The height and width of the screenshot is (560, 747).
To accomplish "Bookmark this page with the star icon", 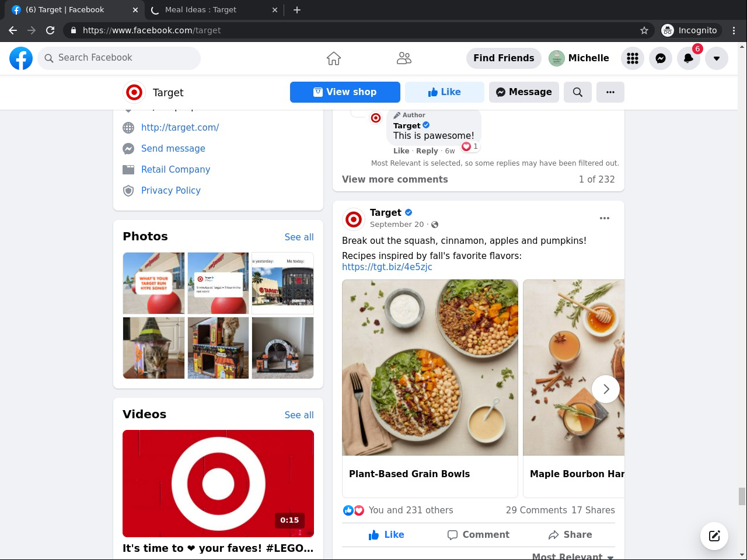I will [x=644, y=30].
